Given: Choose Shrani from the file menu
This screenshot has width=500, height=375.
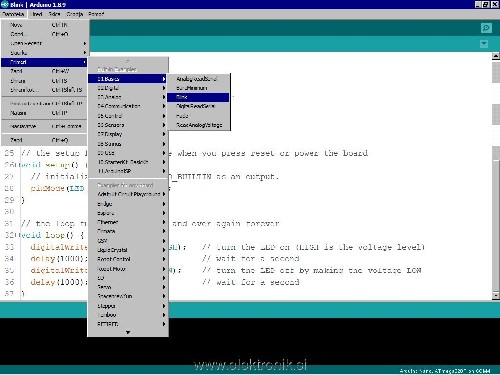Looking at the screenshot, I should (45, 81).
